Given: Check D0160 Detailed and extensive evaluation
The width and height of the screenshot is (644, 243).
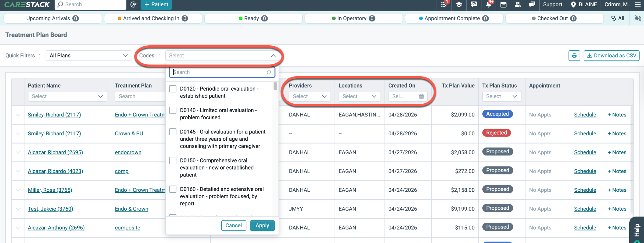Looking at the screenshot, I should tap(173, 189).
